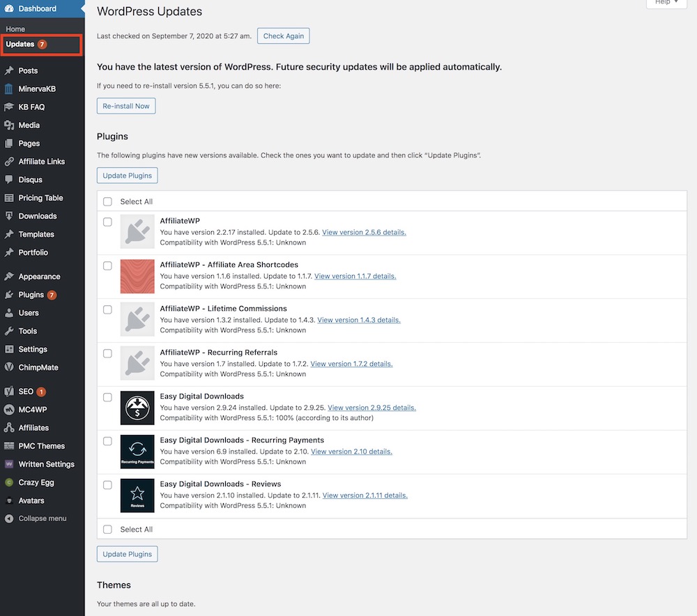Click the Downloads icon in sidebar
The height and width of the screenshot is (616, 697).
coord(9,216)
